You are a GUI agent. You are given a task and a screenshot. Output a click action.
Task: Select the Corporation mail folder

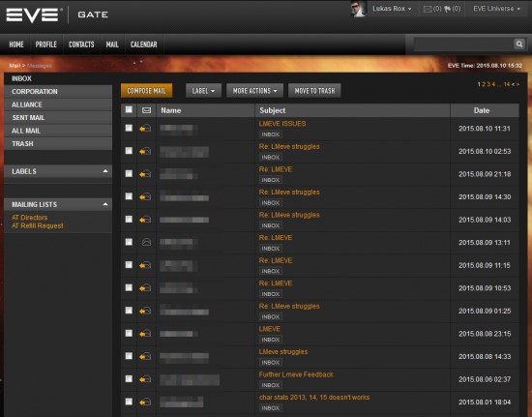[58, 92]
